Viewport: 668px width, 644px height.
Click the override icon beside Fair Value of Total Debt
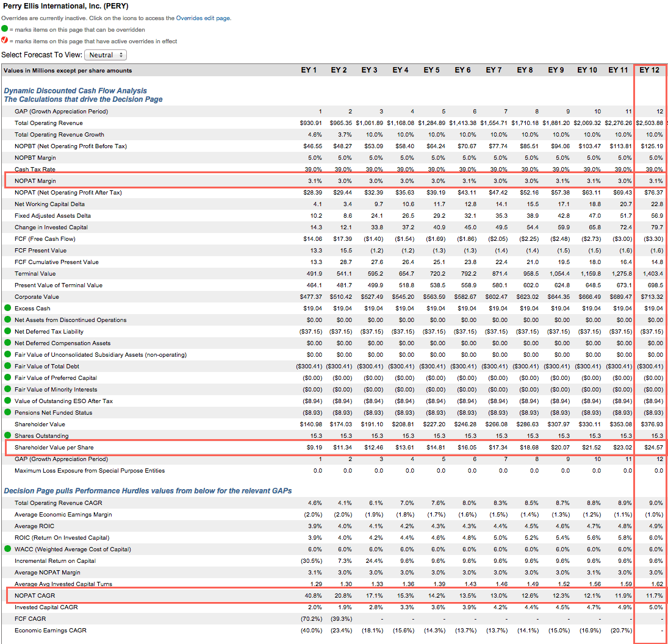7,366
